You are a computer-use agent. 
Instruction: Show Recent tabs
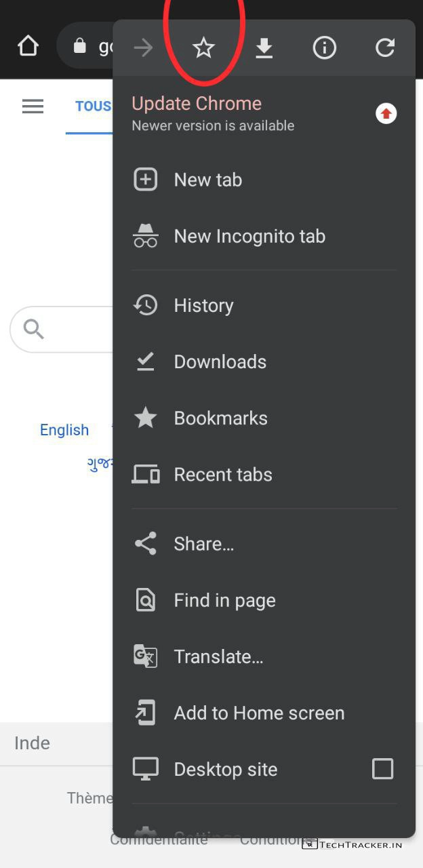pos(223,475)
